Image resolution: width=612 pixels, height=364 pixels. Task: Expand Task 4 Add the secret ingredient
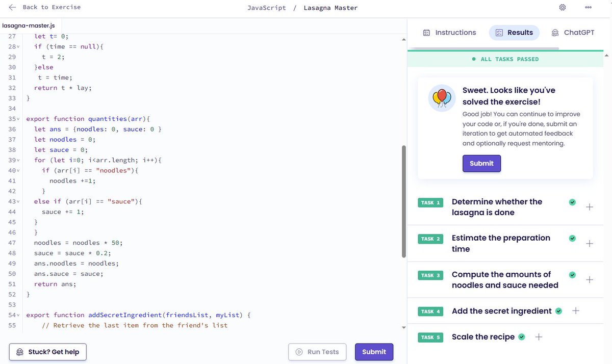click(x=576, y=311)
